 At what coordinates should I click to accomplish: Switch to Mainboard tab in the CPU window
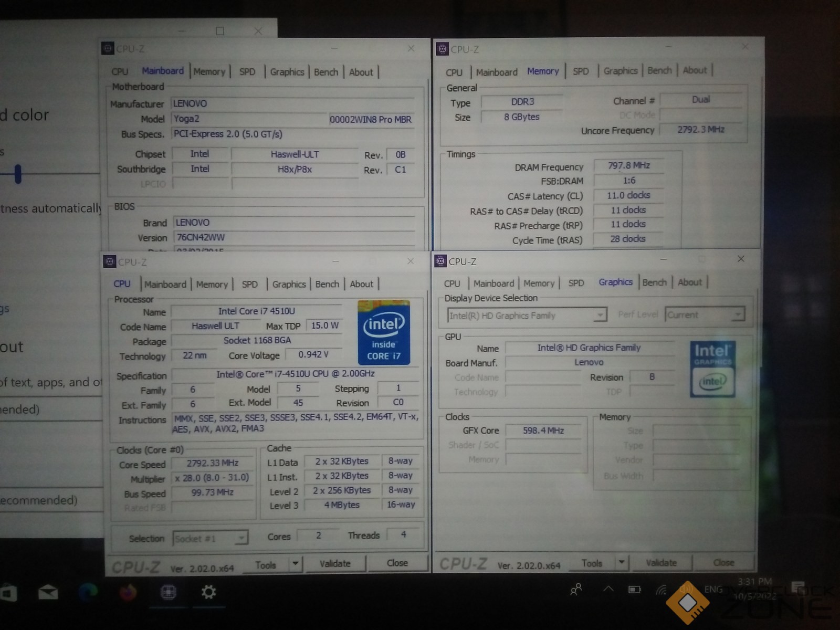click(x=165, y=284)
